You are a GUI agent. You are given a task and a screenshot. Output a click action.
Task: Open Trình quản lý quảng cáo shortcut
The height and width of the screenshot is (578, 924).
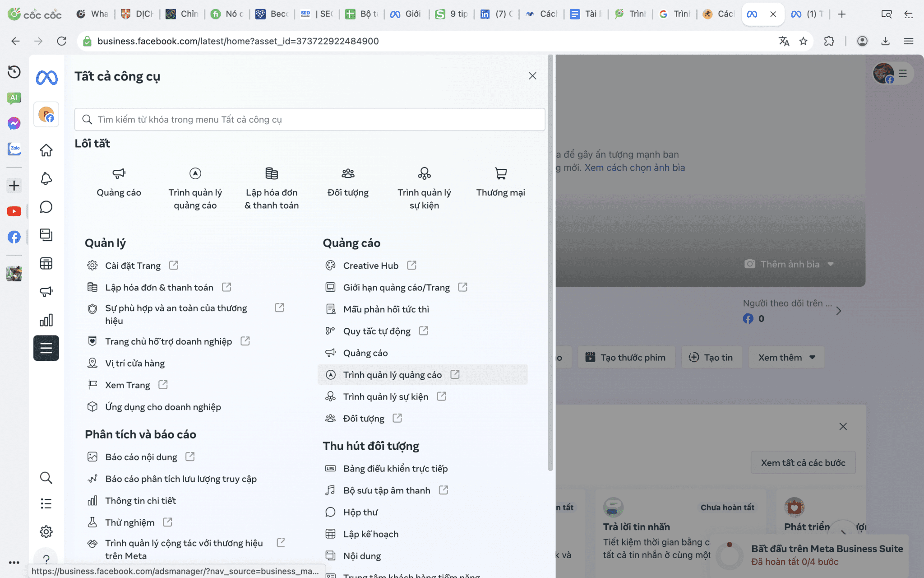pos(195,188)
